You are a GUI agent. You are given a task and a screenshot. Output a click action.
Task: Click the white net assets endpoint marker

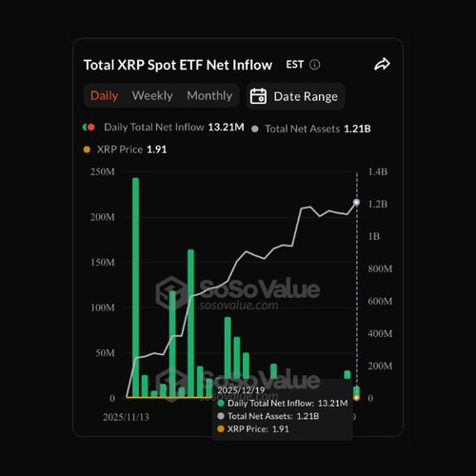click(356, 202)
